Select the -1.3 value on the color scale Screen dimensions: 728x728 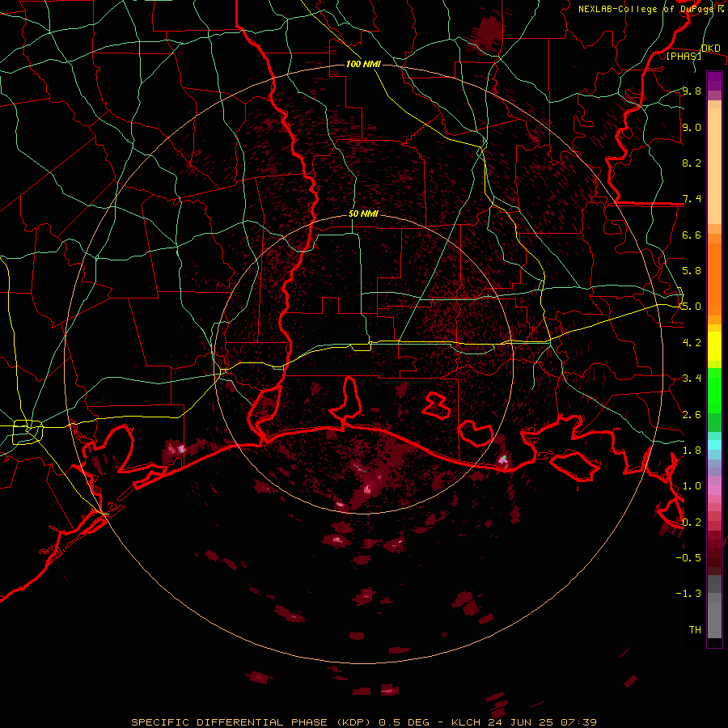(688, 594)
